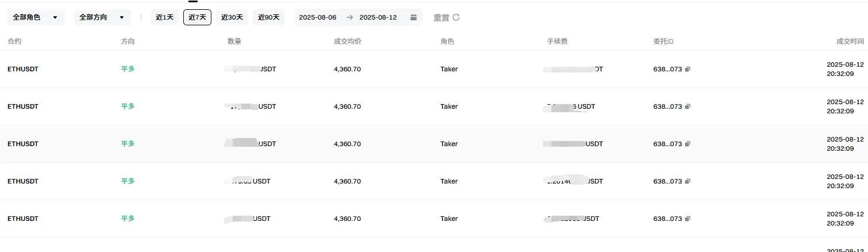
Task: Select the 近7天 time filter
Action: point(197,17)
